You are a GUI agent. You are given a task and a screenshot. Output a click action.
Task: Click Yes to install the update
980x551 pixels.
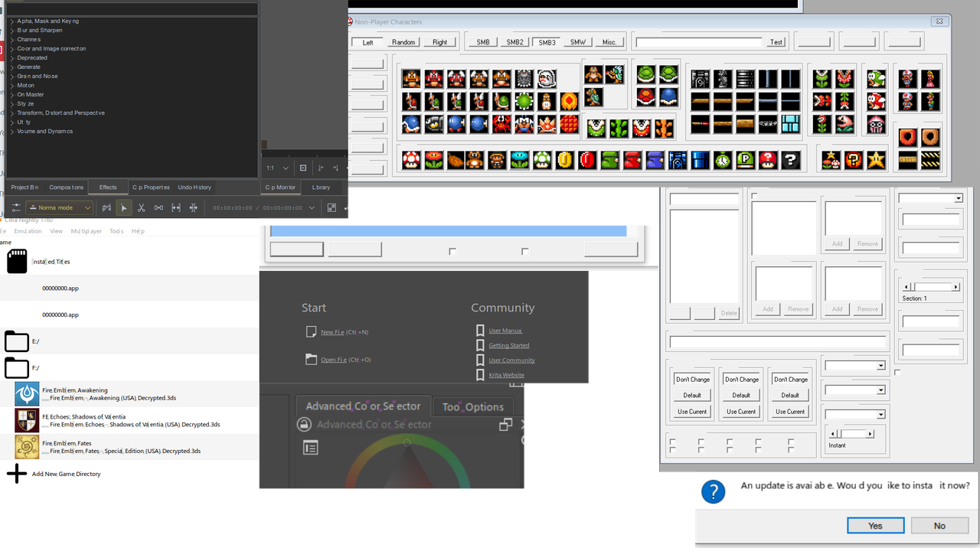coord(876,525)
